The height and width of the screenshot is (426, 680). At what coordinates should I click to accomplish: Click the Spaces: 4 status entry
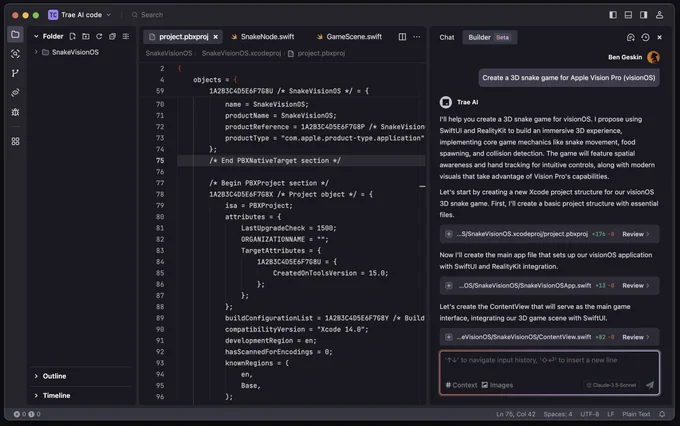[558, 414]
